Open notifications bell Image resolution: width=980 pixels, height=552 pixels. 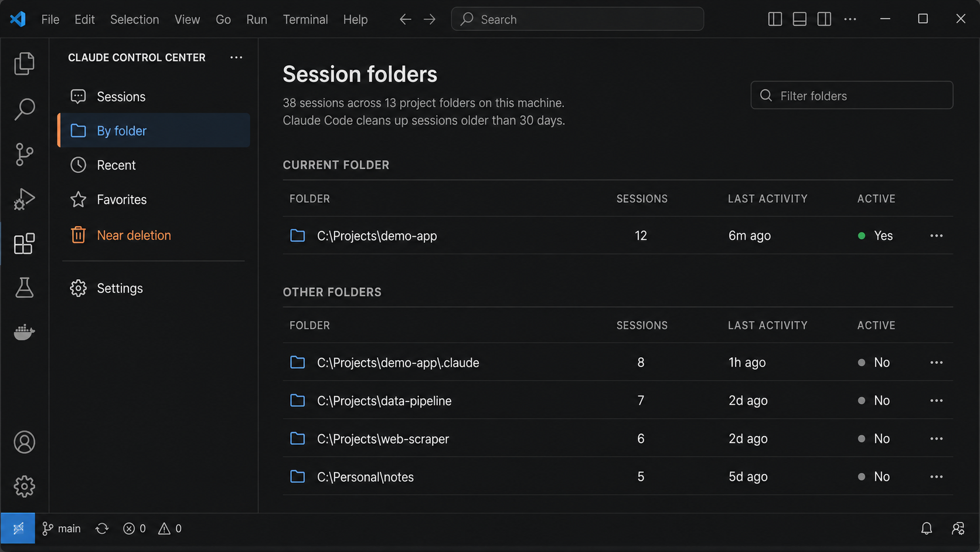click(x=926, y=529)
